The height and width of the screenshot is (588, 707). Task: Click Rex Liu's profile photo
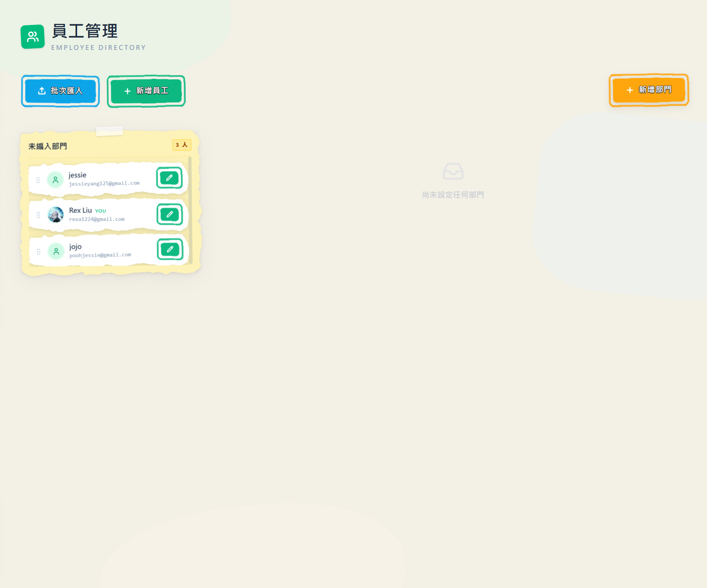(x=56, y=215)
